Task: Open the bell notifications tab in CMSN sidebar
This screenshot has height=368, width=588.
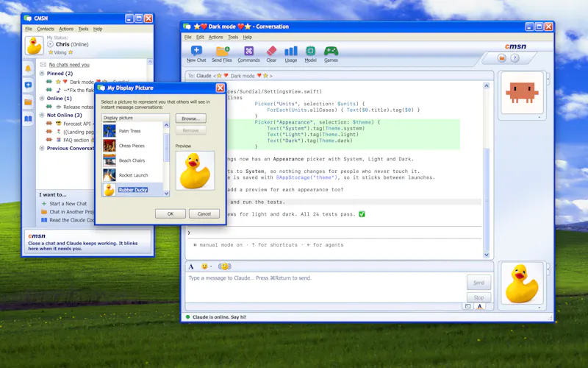Action: coord(28,68)
